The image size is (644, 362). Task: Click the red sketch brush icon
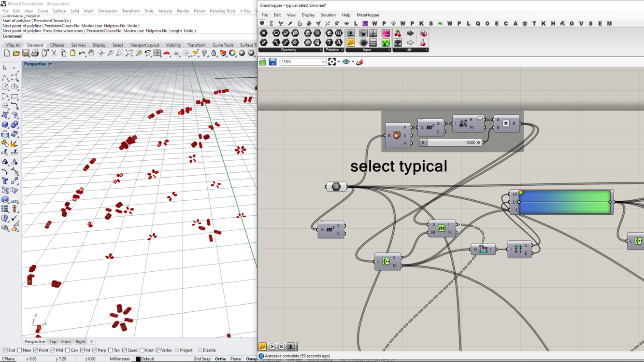pos(360,62)
